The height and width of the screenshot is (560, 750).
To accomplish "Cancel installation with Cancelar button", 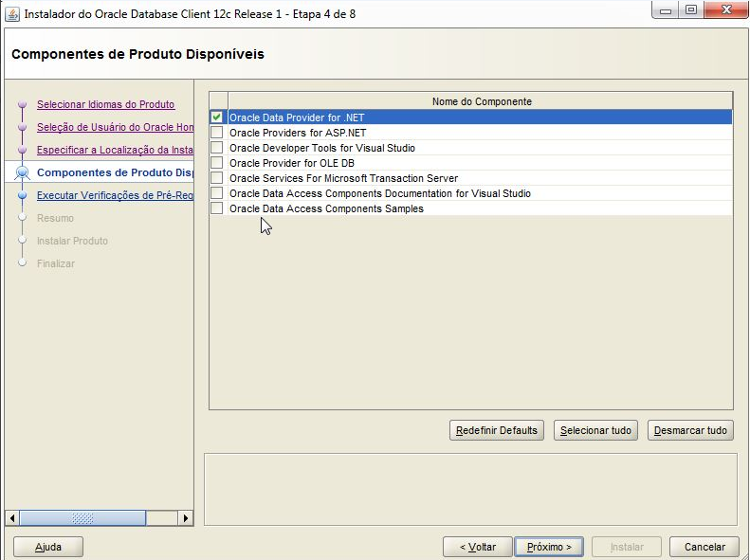I will pyautogui.click(x=704, y=547).
